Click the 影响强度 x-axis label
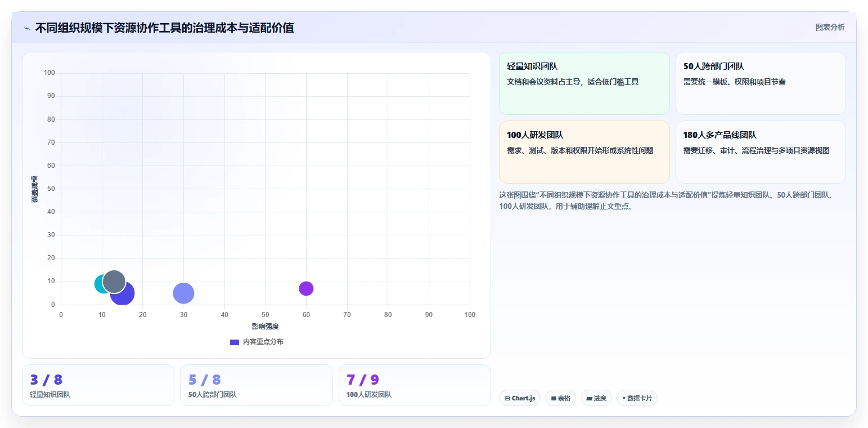 266,327
